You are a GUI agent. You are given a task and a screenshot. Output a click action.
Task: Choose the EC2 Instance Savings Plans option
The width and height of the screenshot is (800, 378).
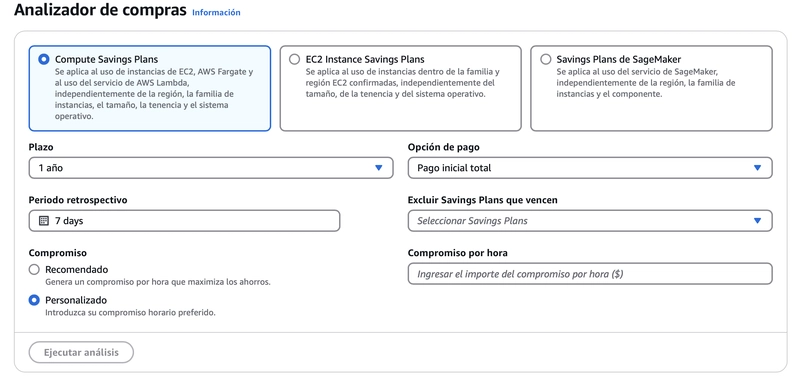(x=294, y=59)
